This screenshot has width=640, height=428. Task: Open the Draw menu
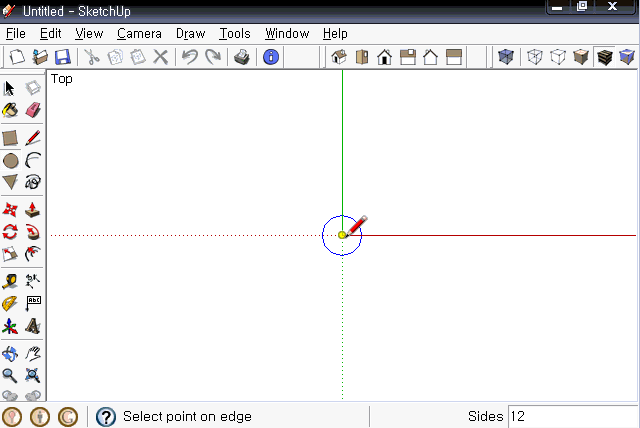tap(190, 33)
